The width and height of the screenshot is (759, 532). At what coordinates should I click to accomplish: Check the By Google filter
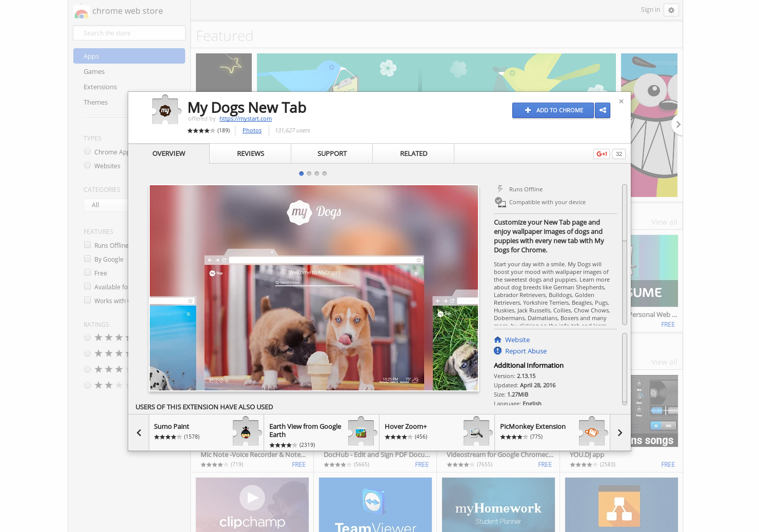click(x=87, y=259)
